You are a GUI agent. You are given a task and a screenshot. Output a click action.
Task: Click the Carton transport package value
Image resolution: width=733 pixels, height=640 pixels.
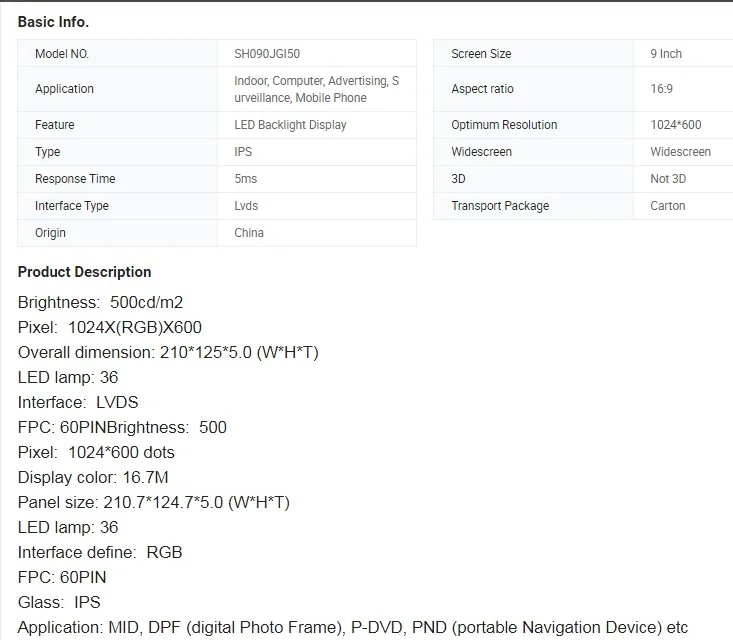[668, 206]
